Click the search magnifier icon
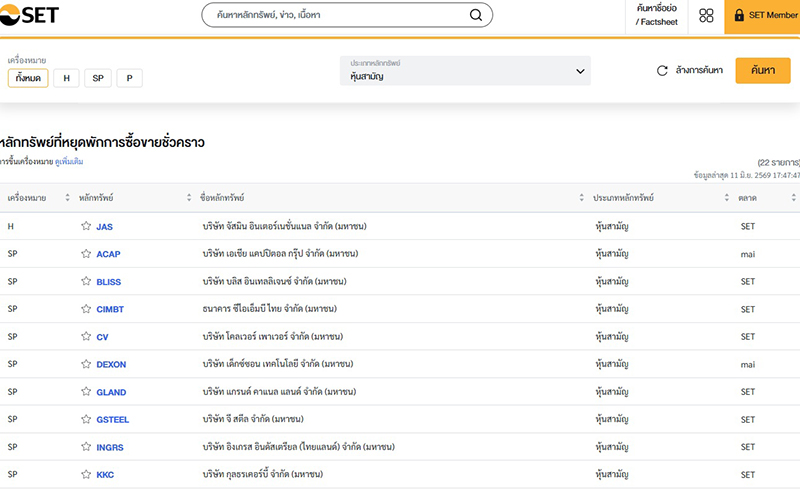The image size is (800, 489). pyautogui.click(x=476, y=15)
